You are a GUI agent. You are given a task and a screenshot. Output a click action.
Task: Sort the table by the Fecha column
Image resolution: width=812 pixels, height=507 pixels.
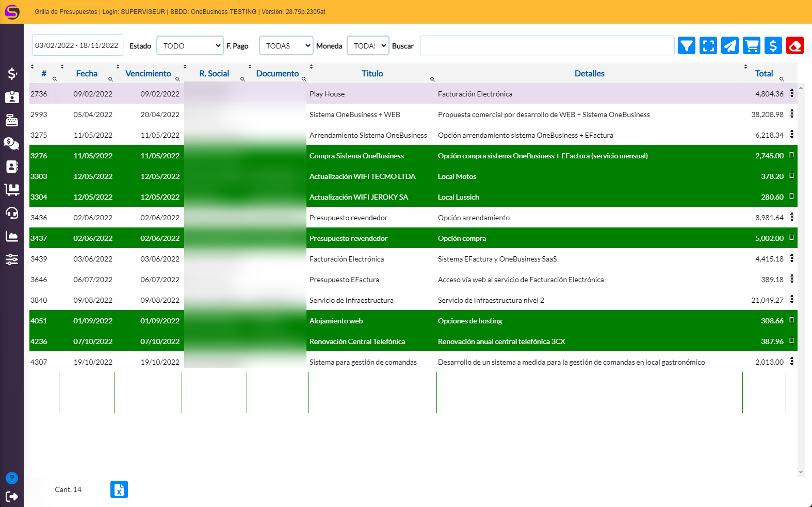coord(87,74)
